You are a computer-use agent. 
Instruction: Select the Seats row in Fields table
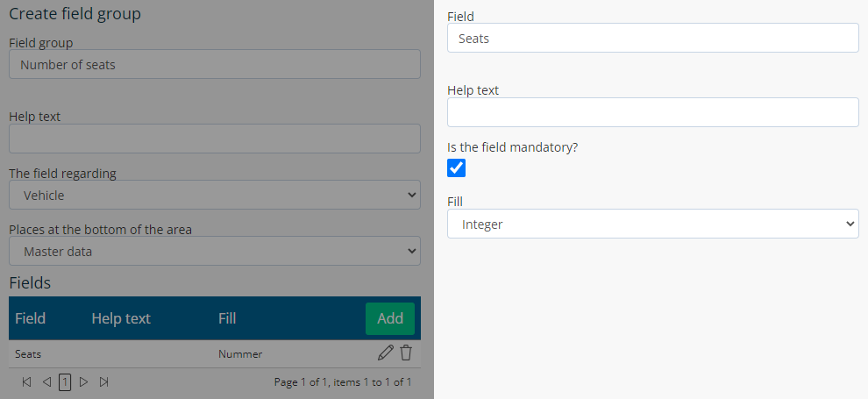(215, 353)
